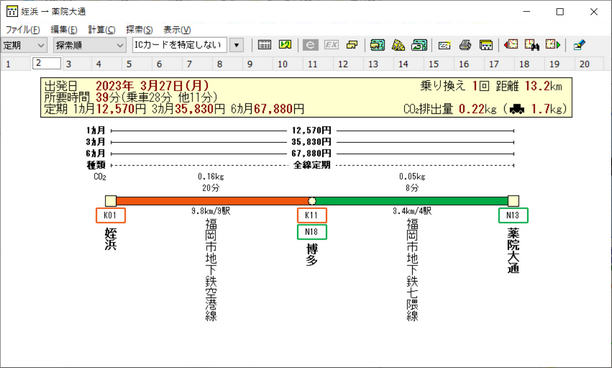Click the 姪浜 station name

(110, 238)
